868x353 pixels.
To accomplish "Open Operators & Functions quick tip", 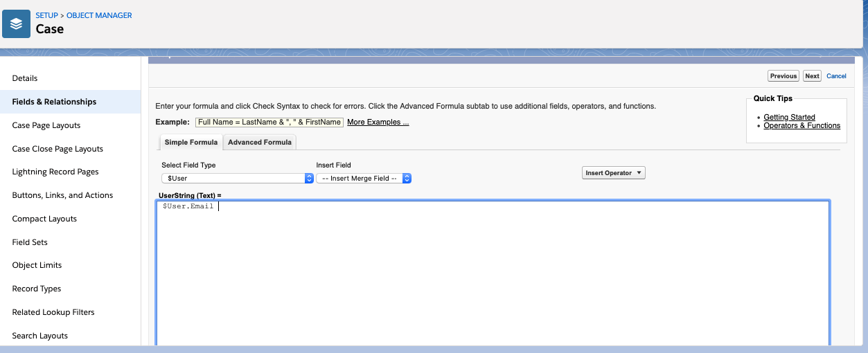I will click(801, 126).
